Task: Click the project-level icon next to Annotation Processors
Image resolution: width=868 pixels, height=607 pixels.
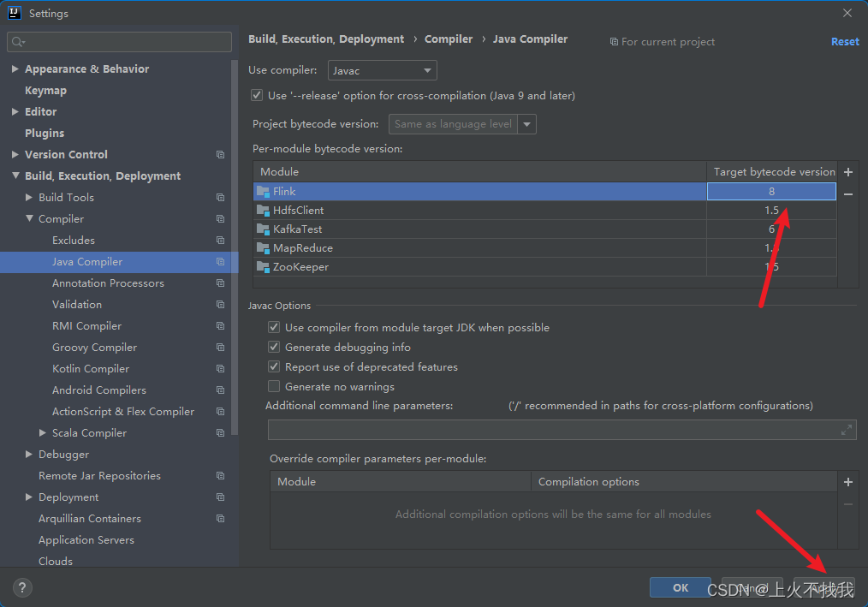Action: click(x=220, y=283)
